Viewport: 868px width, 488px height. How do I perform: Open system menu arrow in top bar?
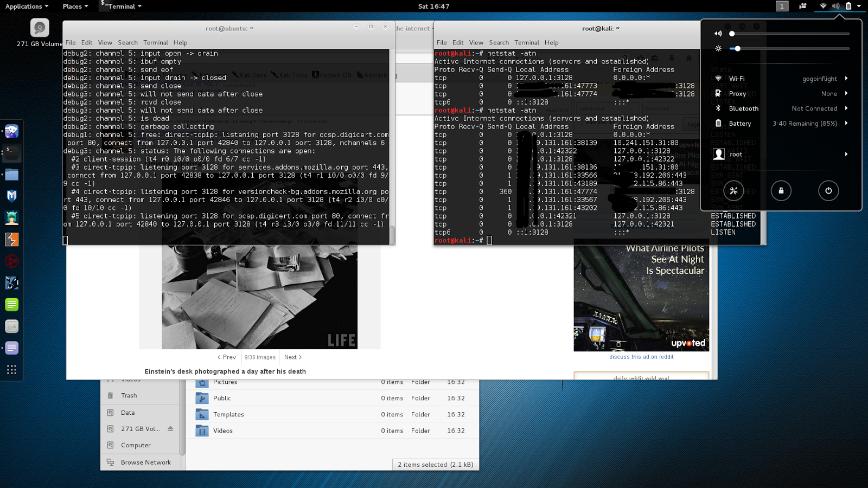pos(859,6)
